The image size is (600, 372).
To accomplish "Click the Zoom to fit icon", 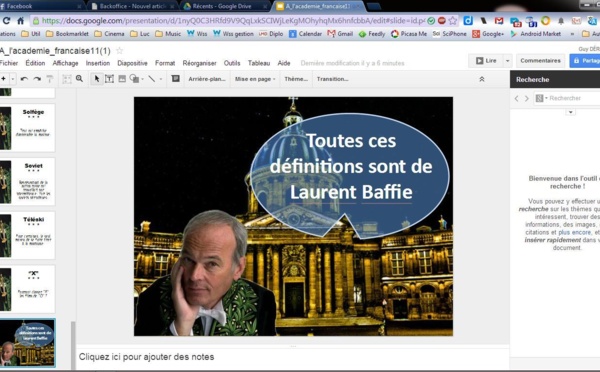I will [x=67, y=79].
